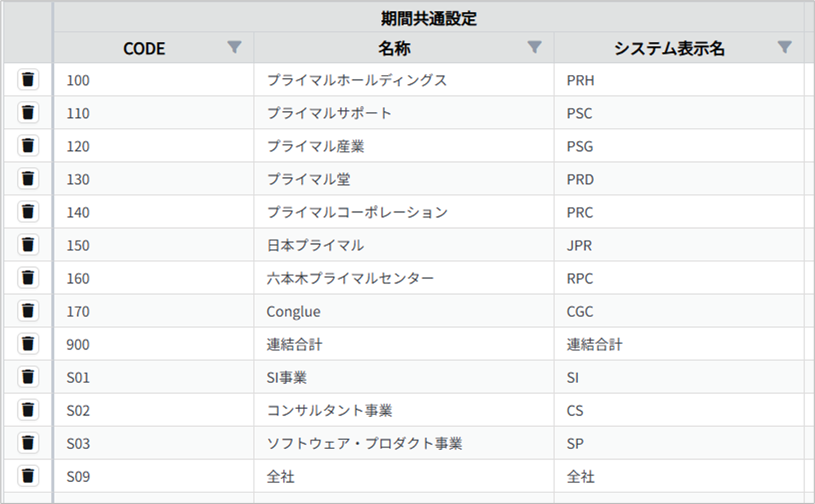Click the PRC system display name cell
This screenshot has height=504, width=815.
[x=580, y=213]
